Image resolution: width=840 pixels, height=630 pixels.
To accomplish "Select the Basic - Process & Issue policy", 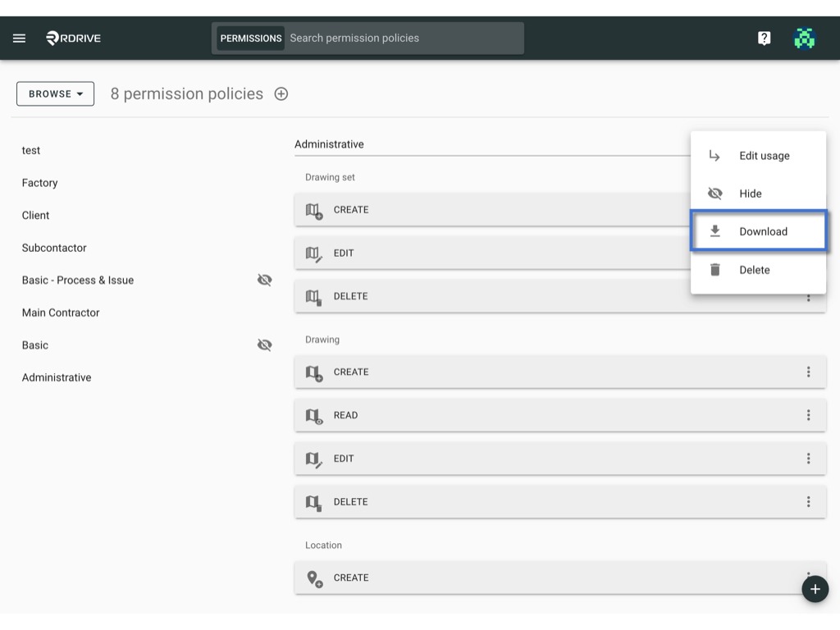I will pyautogui.click(x=78, y=281).
